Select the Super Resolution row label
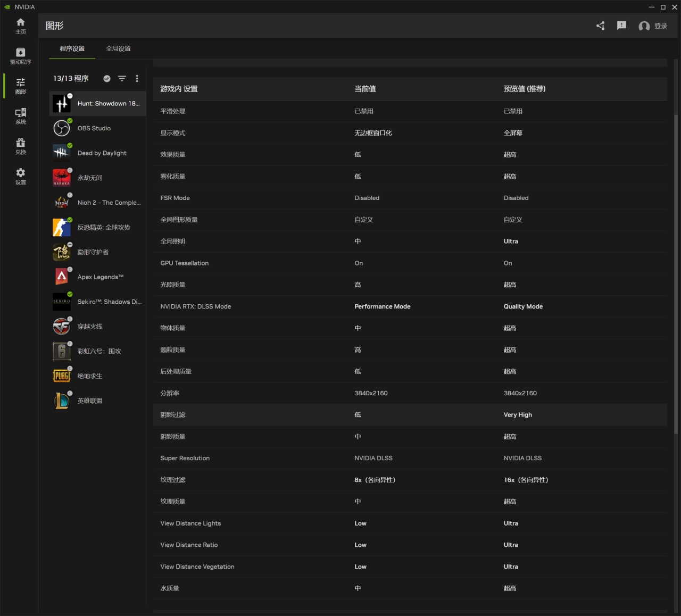This screenshot has width=681, height=616. (x=185, y=458)
